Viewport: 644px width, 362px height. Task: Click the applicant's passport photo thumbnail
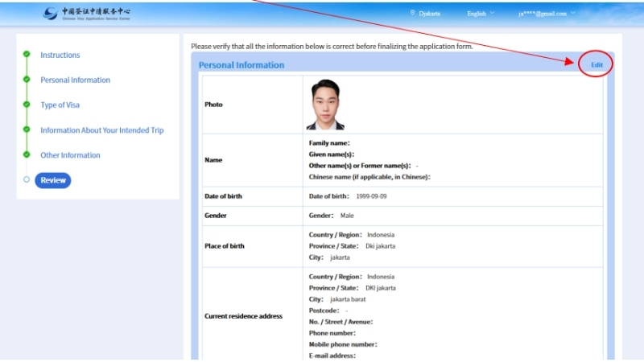point(325,105)
